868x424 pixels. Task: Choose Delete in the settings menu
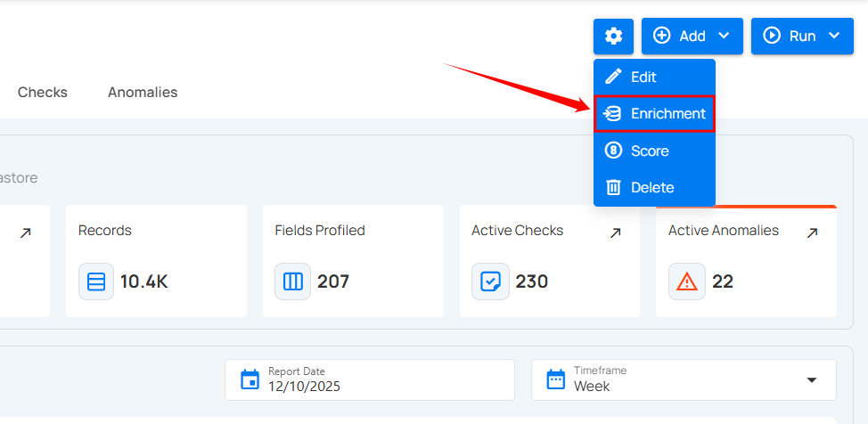click(652, 187)
